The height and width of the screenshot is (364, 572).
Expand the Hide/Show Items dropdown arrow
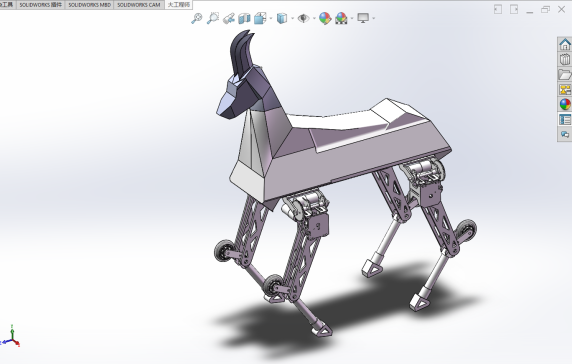pos(314,18)
